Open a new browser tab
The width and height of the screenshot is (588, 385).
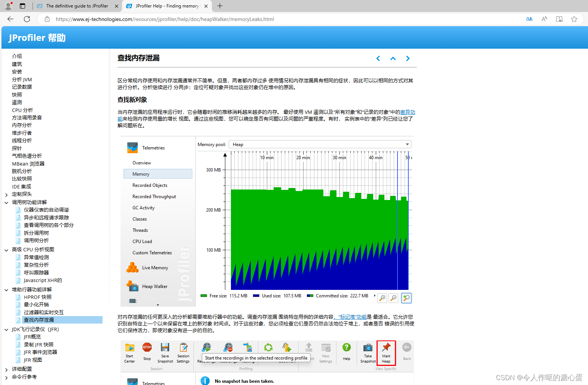tap(220, 6)
